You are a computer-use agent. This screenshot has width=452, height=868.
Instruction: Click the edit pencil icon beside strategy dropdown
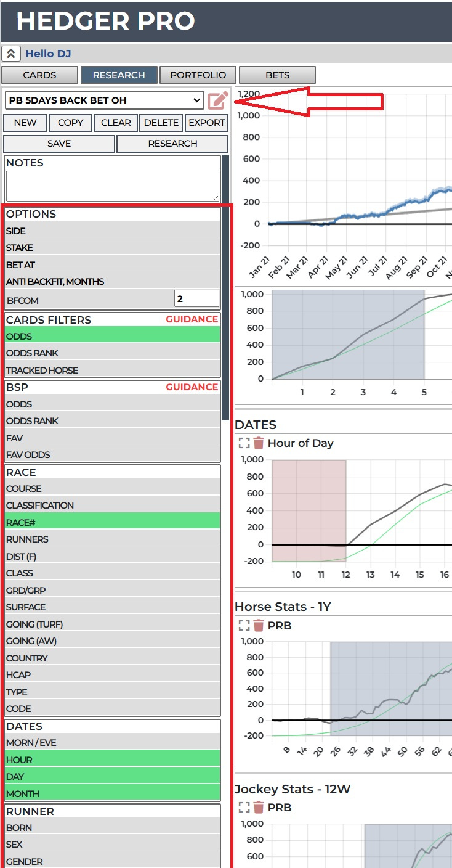tap(218, 100)
